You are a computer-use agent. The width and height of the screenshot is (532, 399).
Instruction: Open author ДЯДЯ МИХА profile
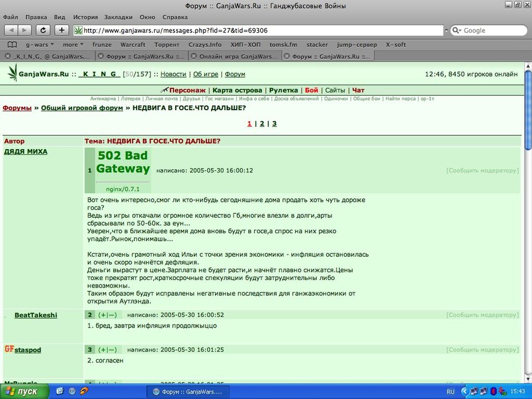click(25, 151)
